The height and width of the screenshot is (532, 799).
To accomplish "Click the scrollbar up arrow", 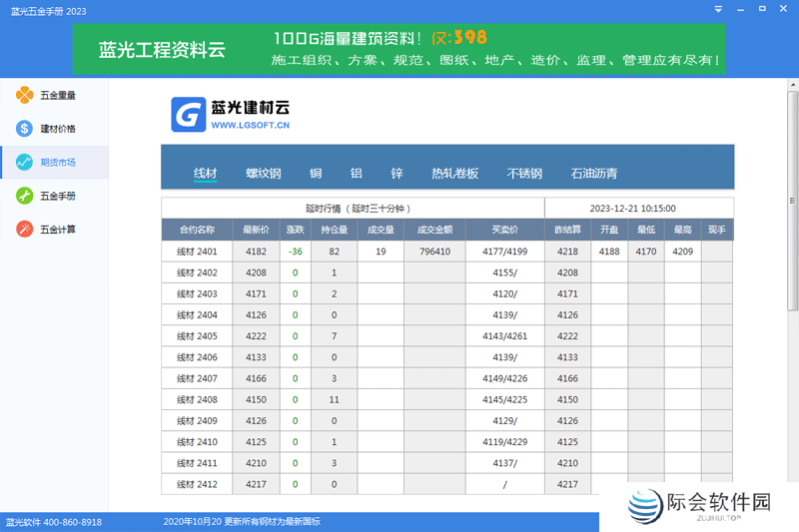I will pos(792,85).
